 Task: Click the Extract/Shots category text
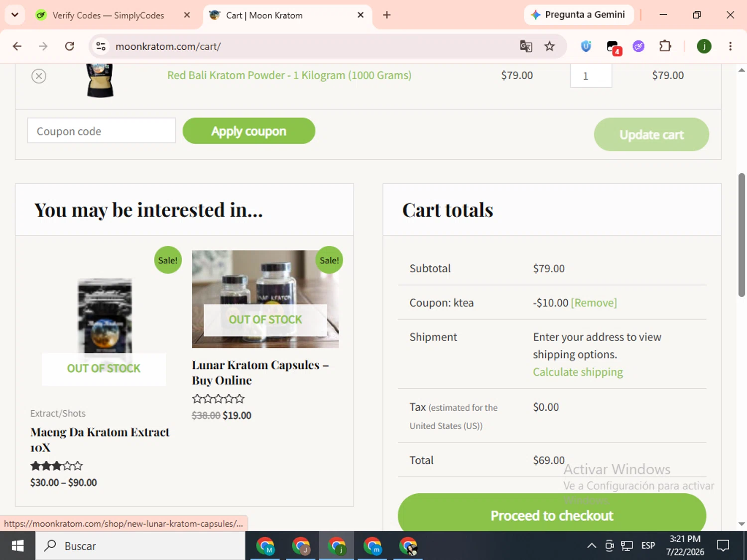click(58, 413)
